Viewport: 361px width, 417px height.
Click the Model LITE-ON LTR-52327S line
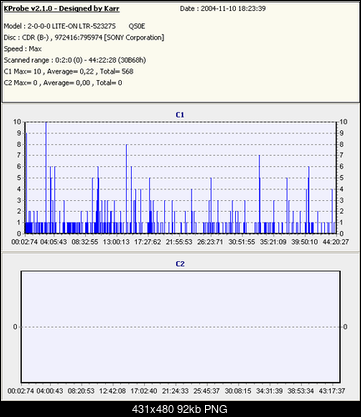pyautogui.click(x=74, y=26)
